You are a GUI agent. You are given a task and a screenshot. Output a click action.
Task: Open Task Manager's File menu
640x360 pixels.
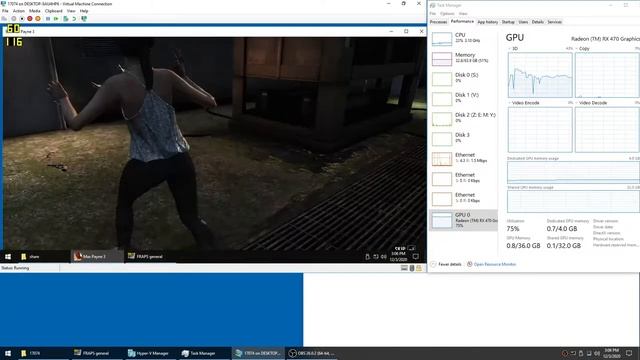(433, 13)
